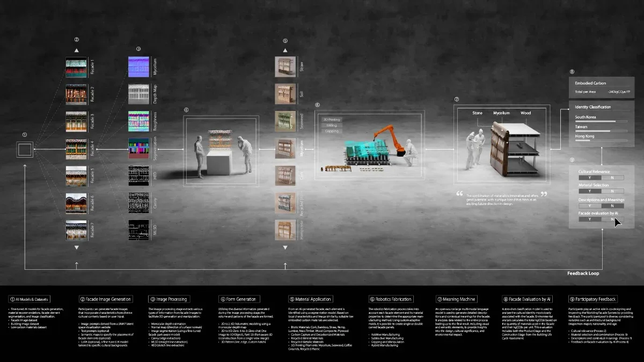644x362 pixels.
Task: Select N for Facade evaluation by AI
Action: (x=612, y=219)
